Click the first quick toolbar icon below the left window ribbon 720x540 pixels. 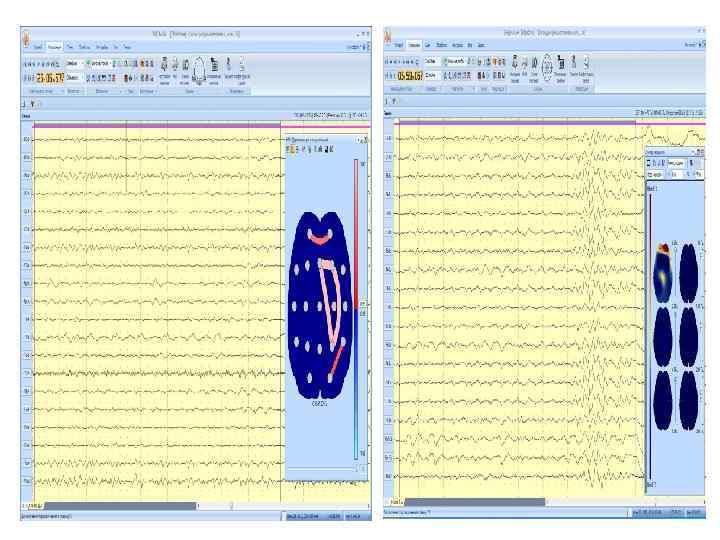click(23, 104)
